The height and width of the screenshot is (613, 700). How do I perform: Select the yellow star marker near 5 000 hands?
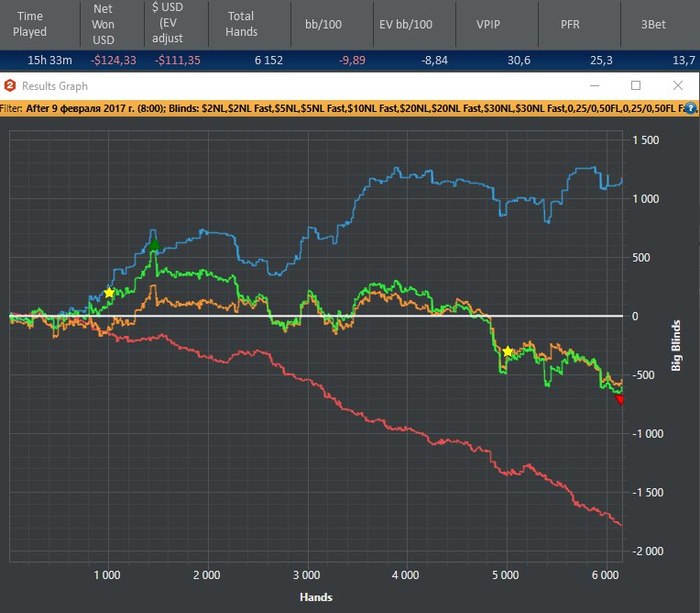point(508,352)
